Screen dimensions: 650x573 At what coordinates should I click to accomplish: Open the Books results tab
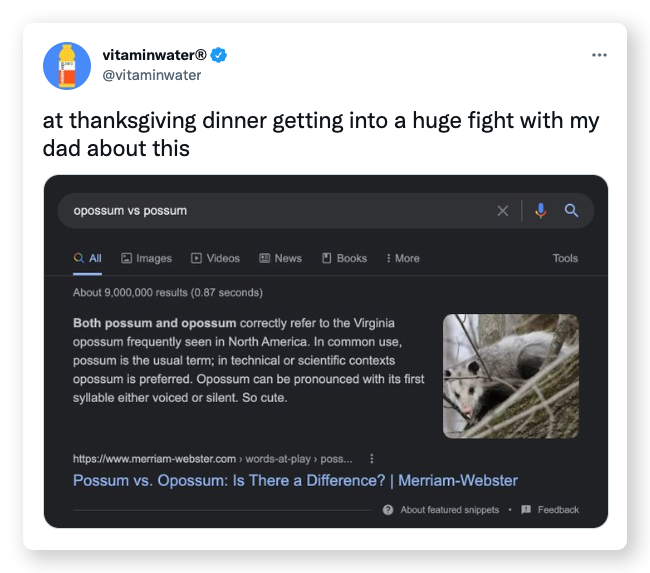click(x=344, y=258)
